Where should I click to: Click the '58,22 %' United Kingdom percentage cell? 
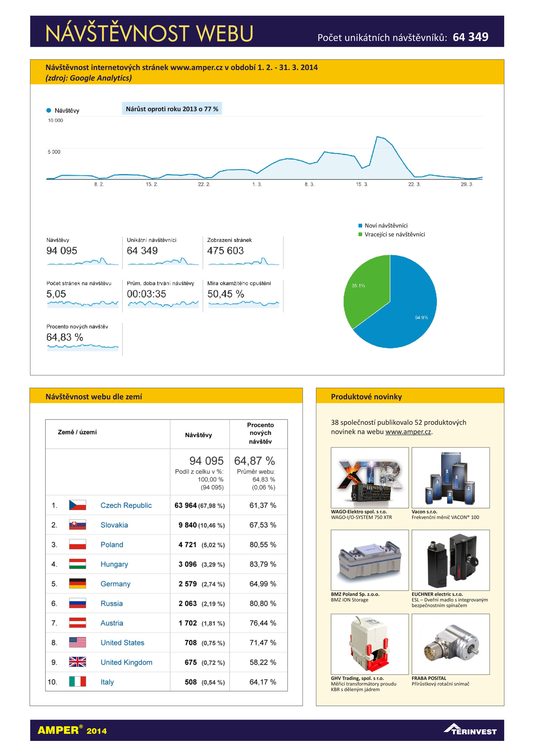tap(263, 662)
